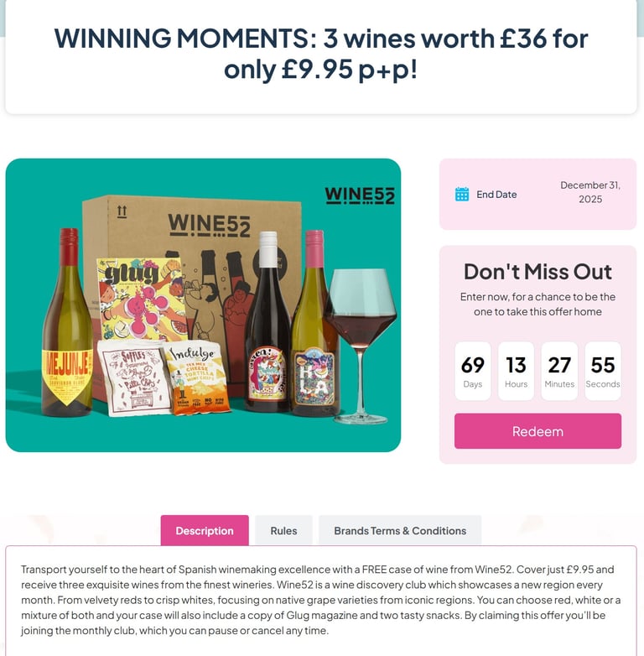This screenshot has width=644, height=656.
Task: Click the wine glass in the image
Action: point(361,346)
